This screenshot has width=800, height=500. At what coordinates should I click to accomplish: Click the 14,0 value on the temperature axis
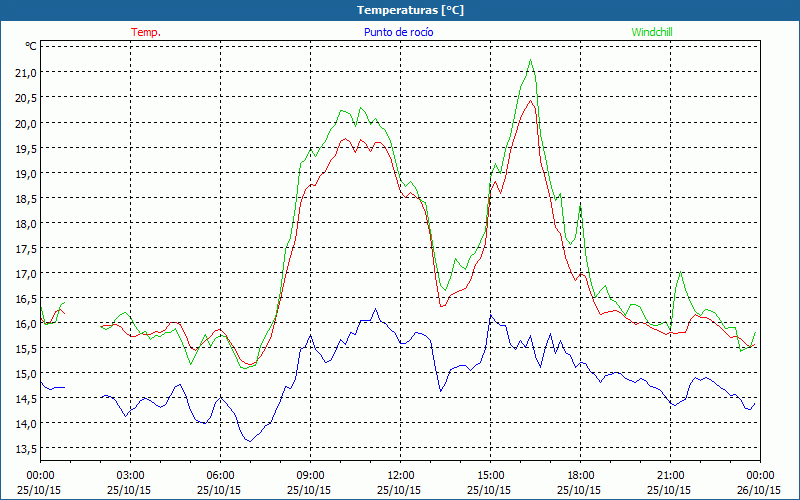pyautogui.click(x=26, y=423)
